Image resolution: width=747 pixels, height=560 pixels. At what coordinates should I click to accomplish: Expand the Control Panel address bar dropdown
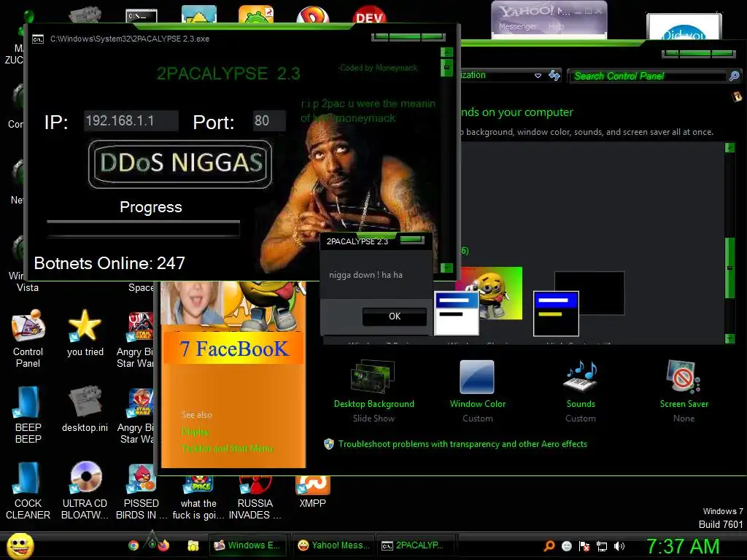(x=538, y=75)
